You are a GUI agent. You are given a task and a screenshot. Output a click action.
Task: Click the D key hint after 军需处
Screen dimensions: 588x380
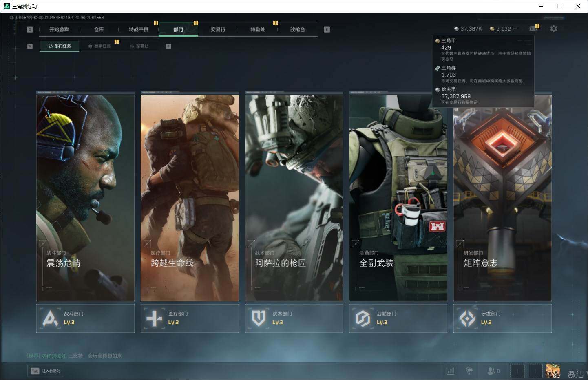[x=168, y=46]
